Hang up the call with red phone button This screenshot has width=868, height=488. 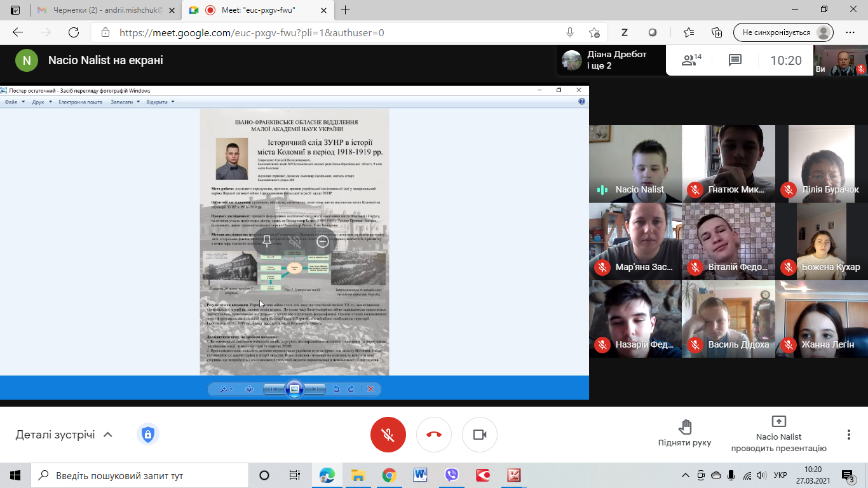(x=434, y=435)
